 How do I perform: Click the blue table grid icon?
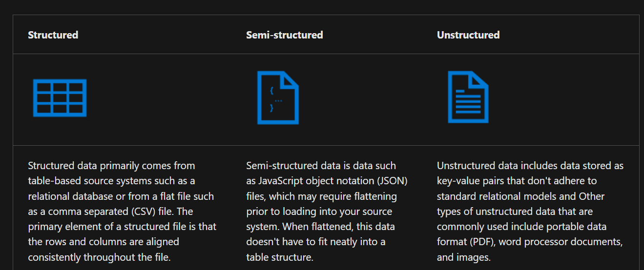click(60, 98)
